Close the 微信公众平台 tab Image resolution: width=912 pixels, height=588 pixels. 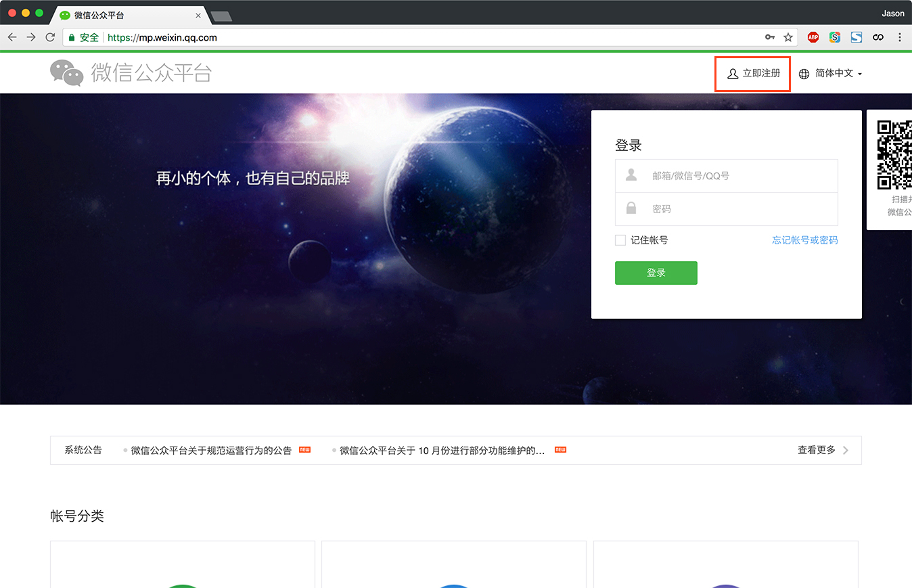coord(198,15)
